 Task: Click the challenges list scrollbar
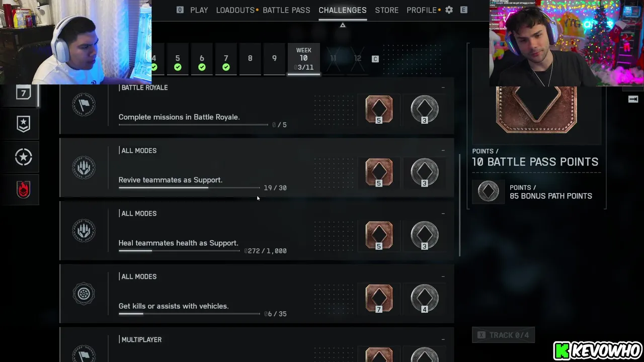coord(460,205)
